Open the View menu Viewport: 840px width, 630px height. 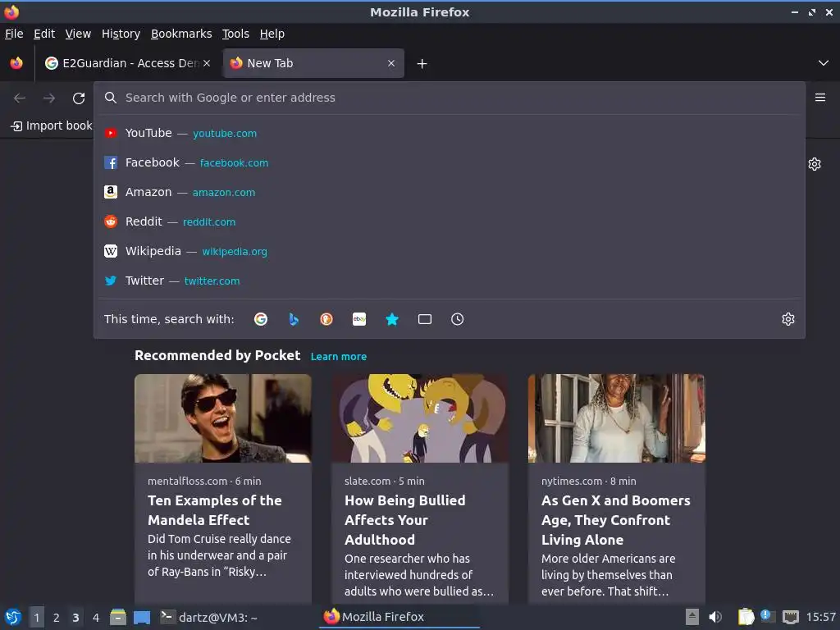[78, 34]
